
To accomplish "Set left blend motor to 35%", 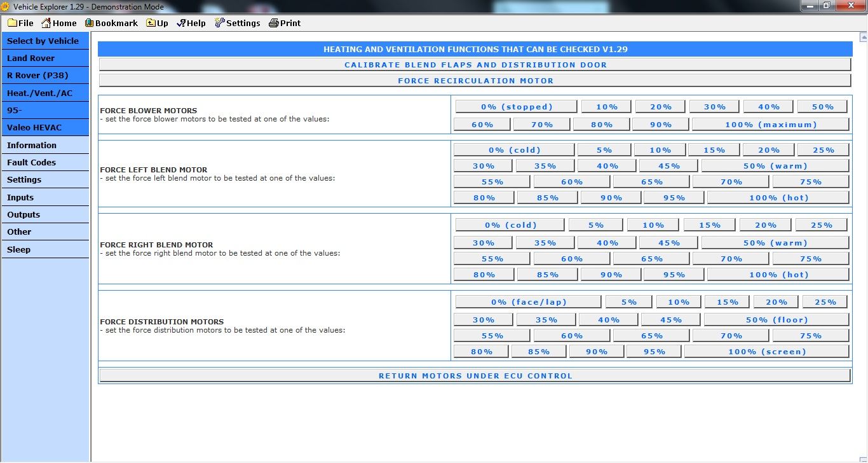I will pyautogui.click(x=545, y=166).
